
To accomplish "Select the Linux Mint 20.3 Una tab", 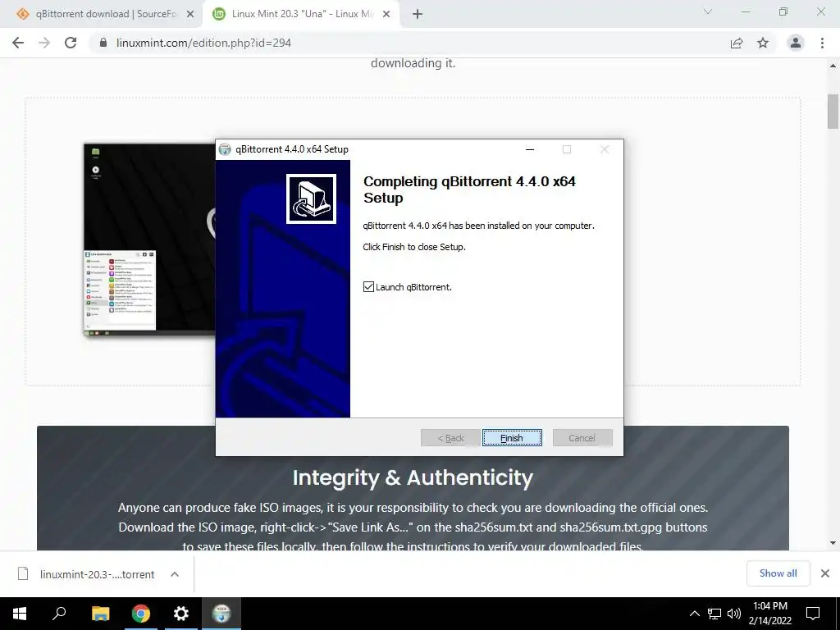I will coord(302,14).
